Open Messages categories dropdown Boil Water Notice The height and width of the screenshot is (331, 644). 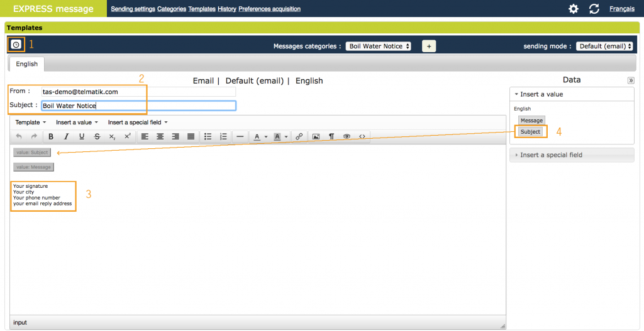(x=378, y=46)
